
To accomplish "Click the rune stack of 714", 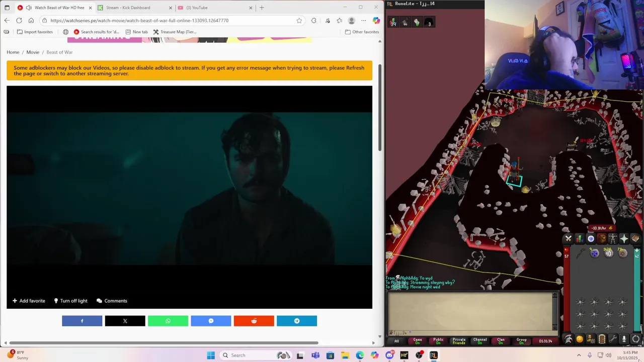I will pos(623,253).
